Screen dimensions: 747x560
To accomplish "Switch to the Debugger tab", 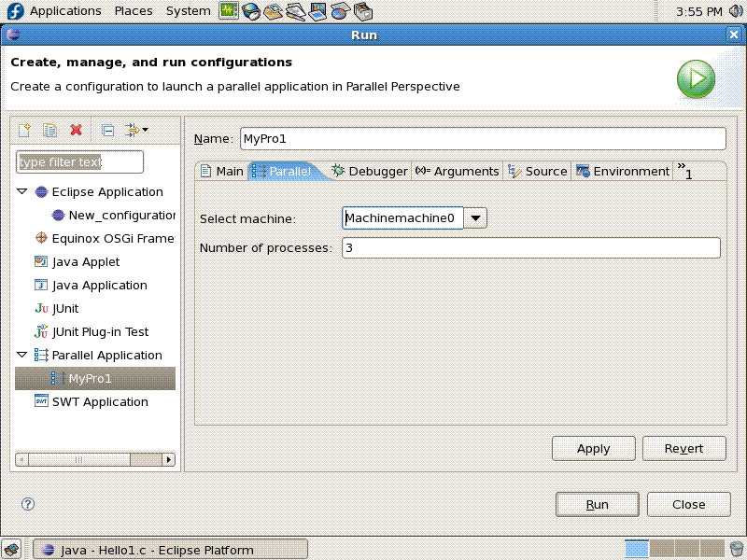I will 370,171.
